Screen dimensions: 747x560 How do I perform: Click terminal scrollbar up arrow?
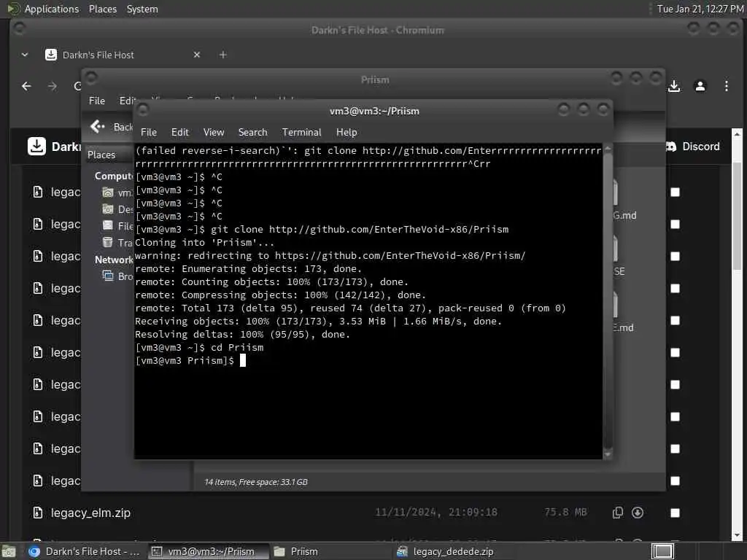[608, 149]
